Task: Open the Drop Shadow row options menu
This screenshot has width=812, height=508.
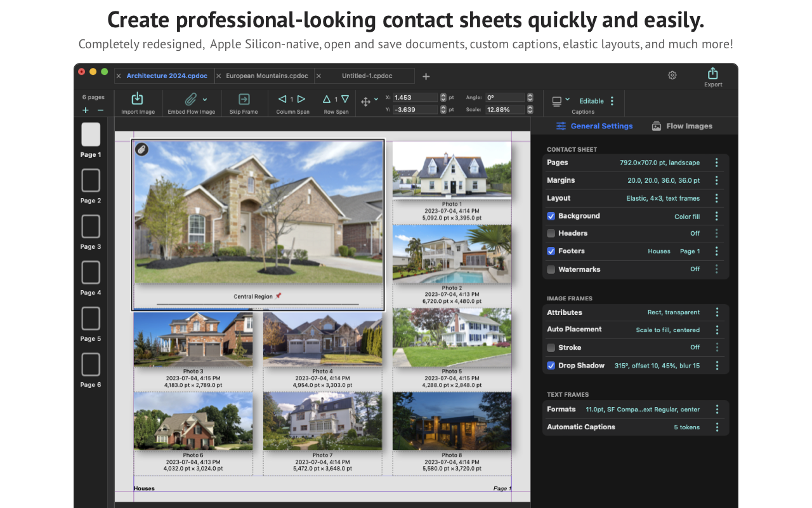Action: pyautogui.click(x=717, y=365)
